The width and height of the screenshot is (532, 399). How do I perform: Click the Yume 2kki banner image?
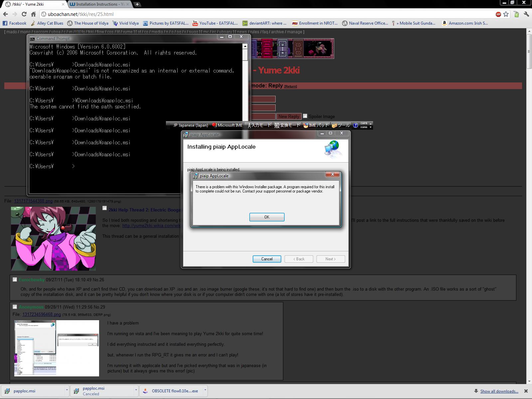coord(293,49)
